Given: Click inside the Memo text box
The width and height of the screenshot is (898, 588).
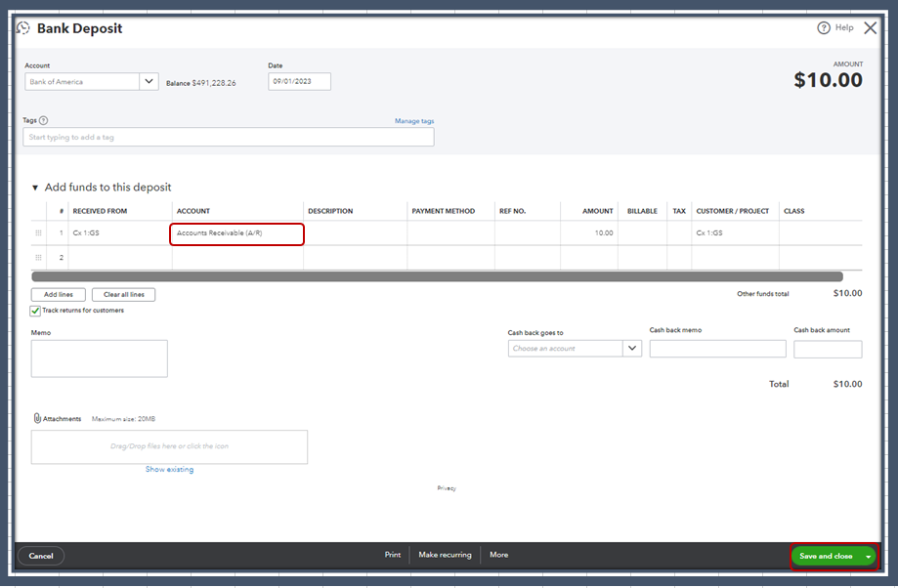Looking at the screenshot, I should [98, 357].
